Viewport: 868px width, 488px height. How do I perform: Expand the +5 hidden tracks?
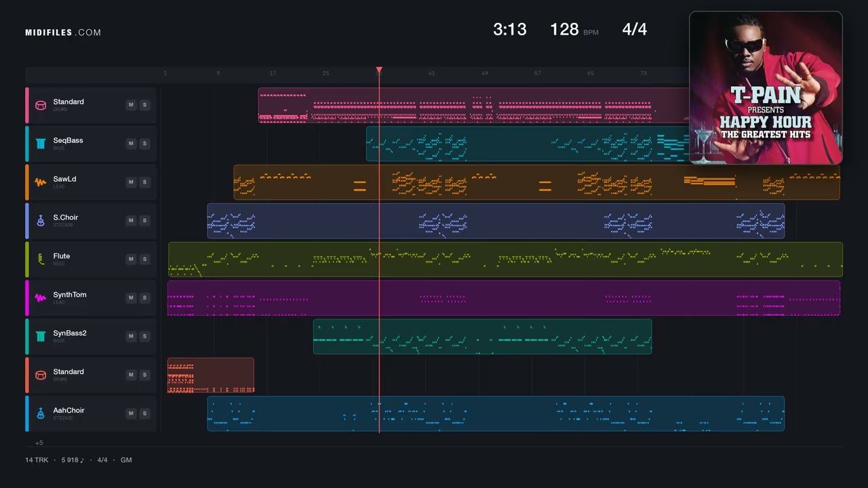(39, 443)
